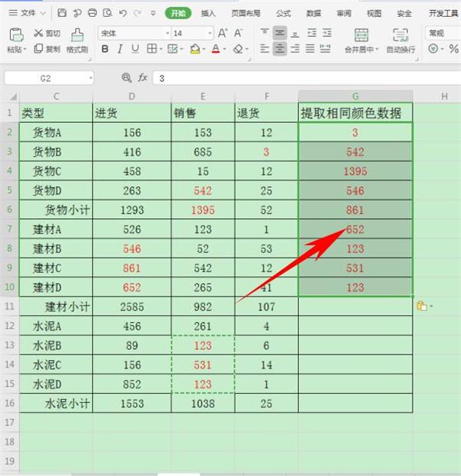Viewport: 461px width, 476px height.
Task: Align text to bottom
Action: click(295, 33)
